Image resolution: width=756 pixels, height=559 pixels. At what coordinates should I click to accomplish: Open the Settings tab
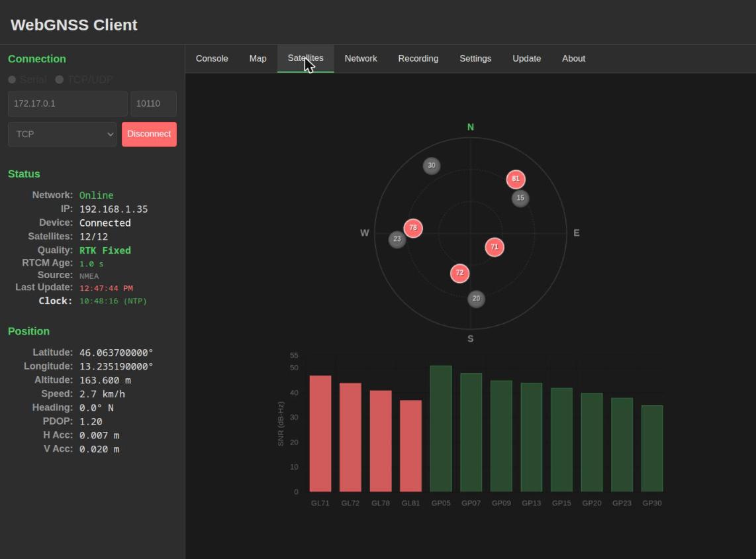click(x=475, y=58)
